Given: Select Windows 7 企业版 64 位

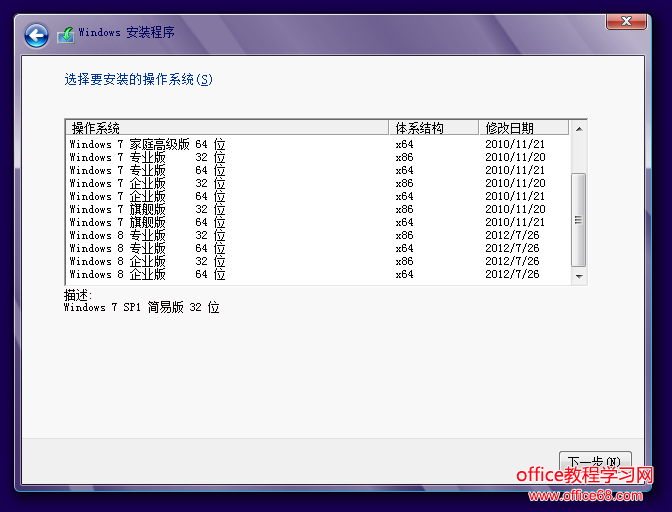Looking at the screenshot, I should point(318,196).
